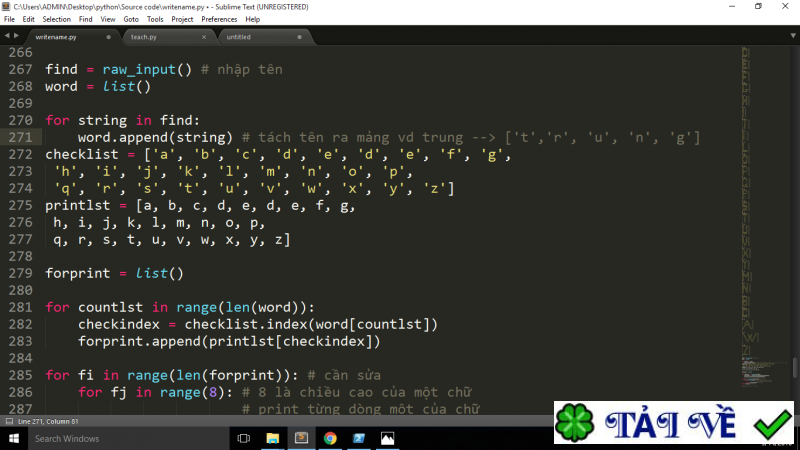Screen dimensions: 800x450
Task: Open Task View on the taskbar
Action: [244, 438]
